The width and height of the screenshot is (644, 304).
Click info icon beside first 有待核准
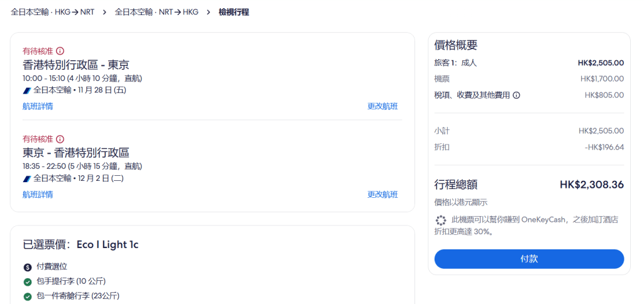(x=60, y=51)
